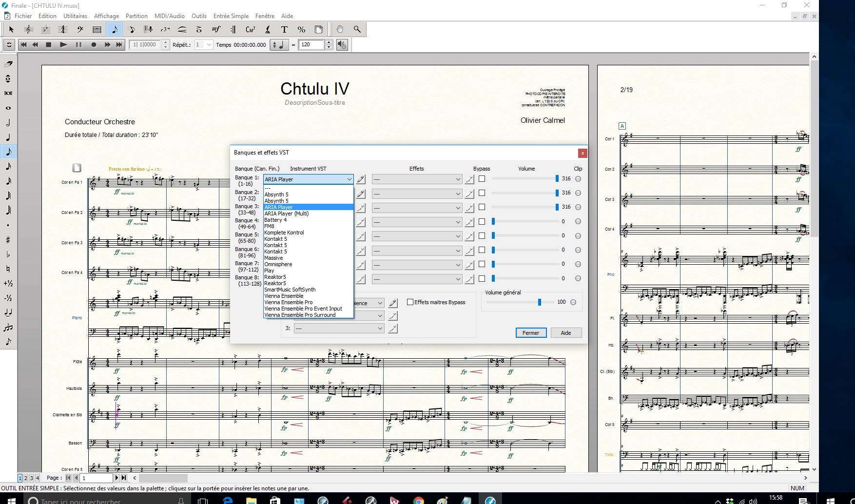
Task: Open master effect dropdown number 3
Action: [x=339, y=329]
